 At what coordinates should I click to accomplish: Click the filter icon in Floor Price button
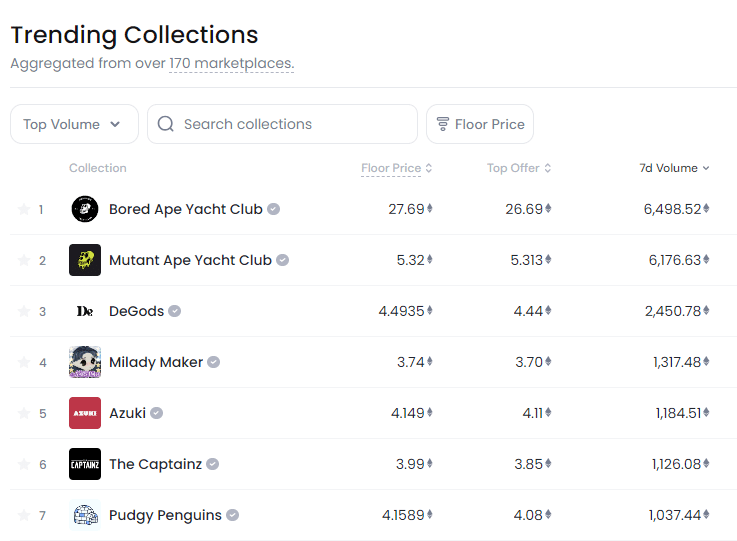(443, 124)
